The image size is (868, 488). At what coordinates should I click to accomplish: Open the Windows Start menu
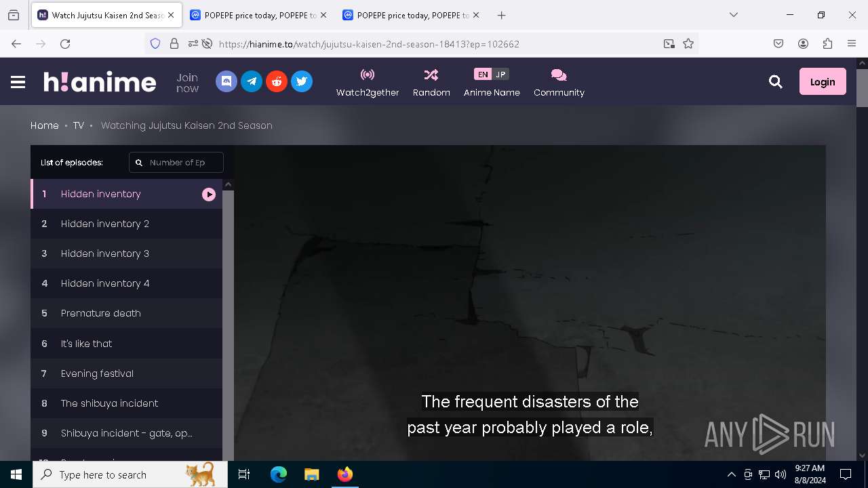click(16, 474)
